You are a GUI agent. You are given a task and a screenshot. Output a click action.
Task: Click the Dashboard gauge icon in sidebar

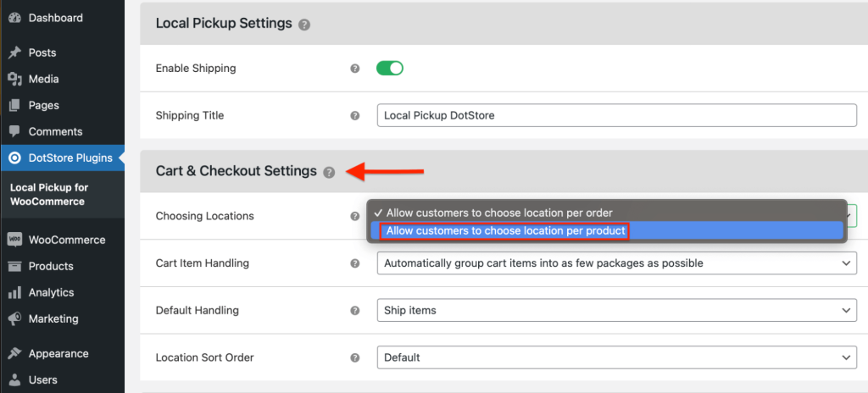tap(15, 19)
